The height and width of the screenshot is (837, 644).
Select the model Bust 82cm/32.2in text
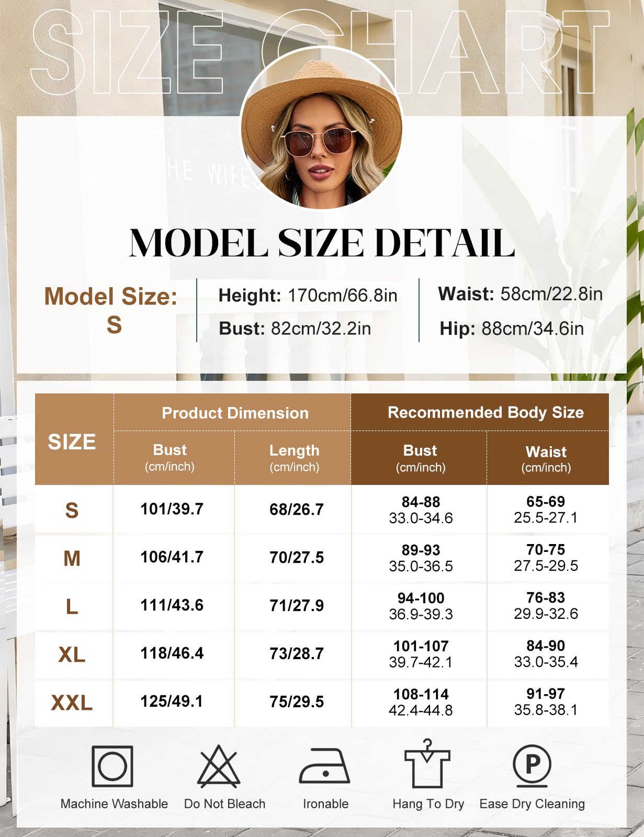[x=295, y=329]
